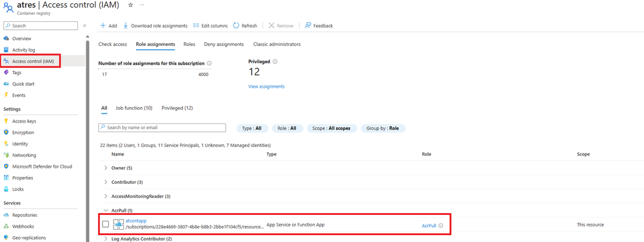The height and width of the screenshot is (242, 644).
Task: Click the Access control (IAM) people icon
Action: click(6, 61)
